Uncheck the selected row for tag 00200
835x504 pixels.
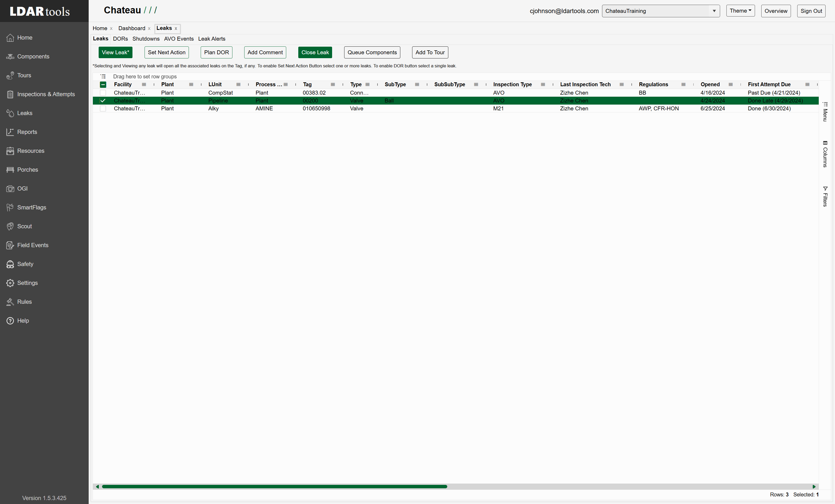click(103, 101)
